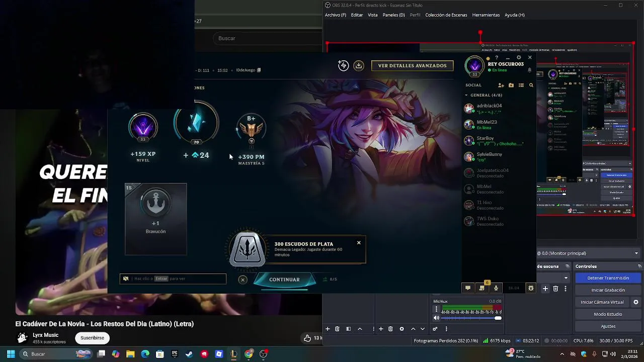Click the League client help question mark

coord(497,58)
